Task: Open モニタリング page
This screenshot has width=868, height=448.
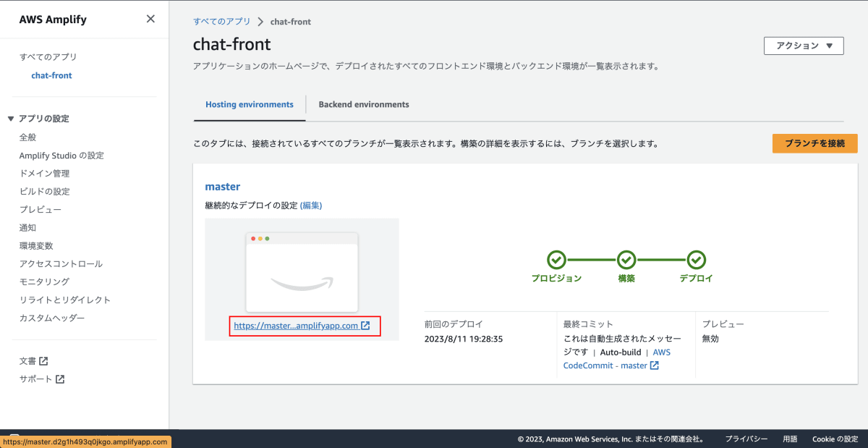Action: click(x=44, y=282)
